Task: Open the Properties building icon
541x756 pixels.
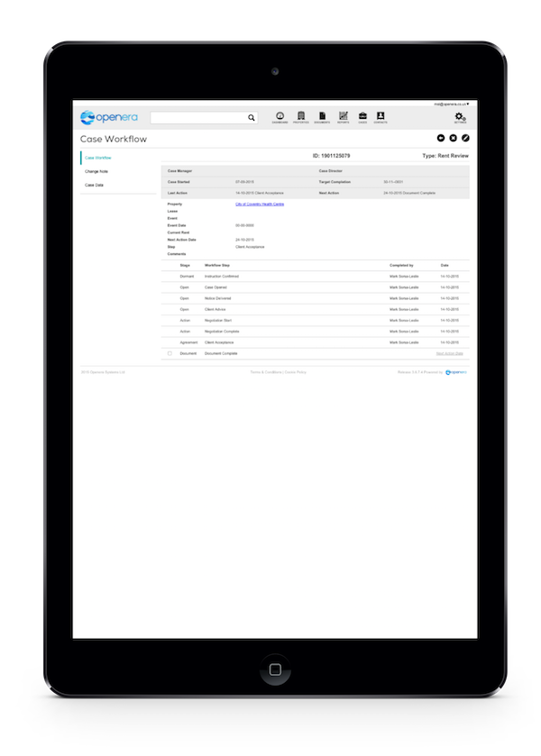Action: coord(301,116)
